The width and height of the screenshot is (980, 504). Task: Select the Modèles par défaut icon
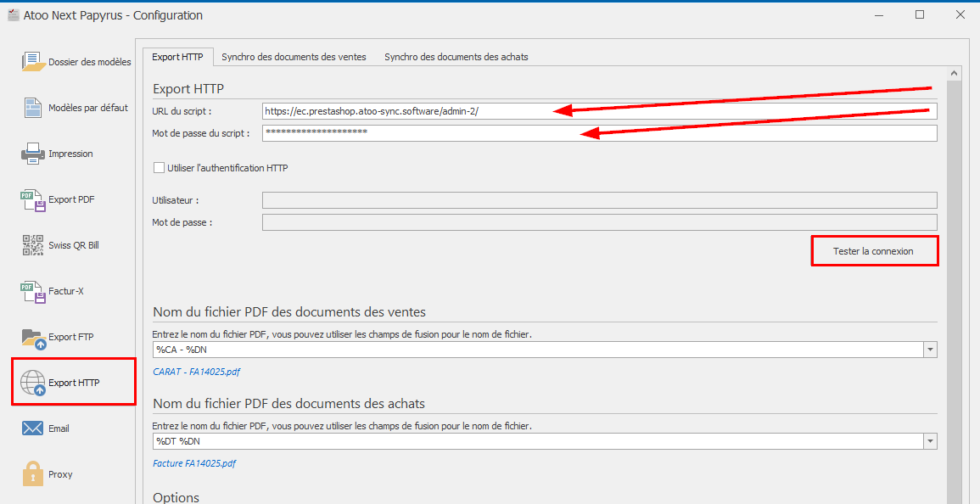point(33,108)
